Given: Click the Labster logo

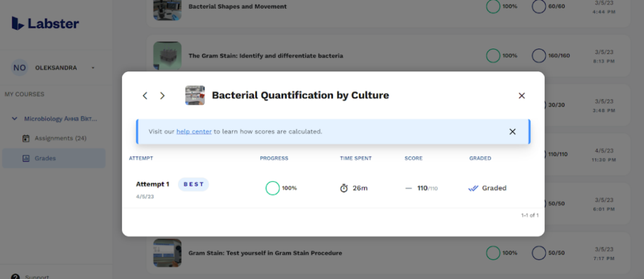Looking at the screenshot, I should coord(45,24).
